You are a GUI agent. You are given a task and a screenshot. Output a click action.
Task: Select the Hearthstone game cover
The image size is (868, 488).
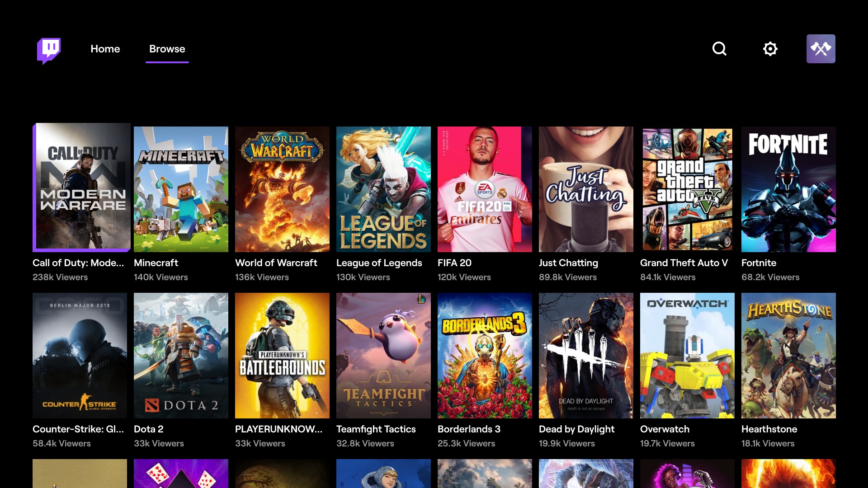788,356
